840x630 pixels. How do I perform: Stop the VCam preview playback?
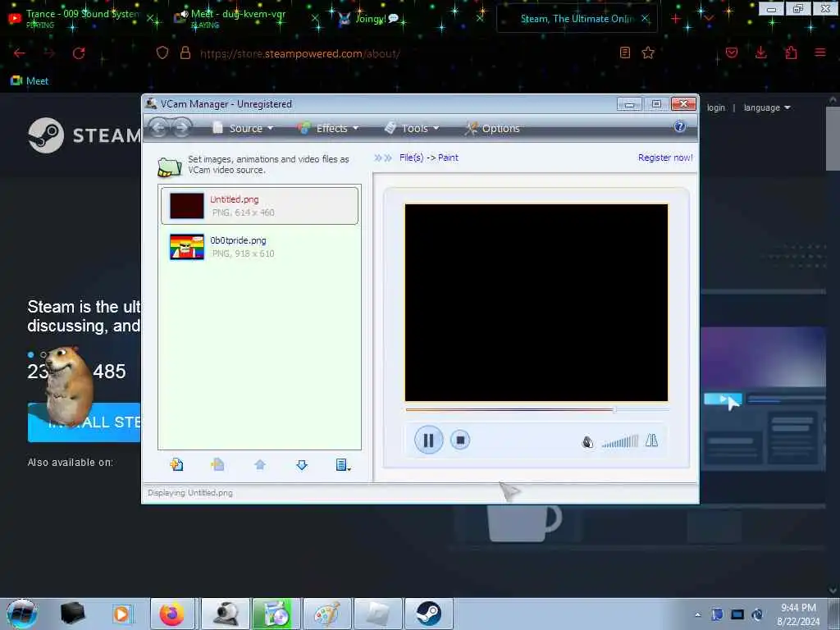459,440
